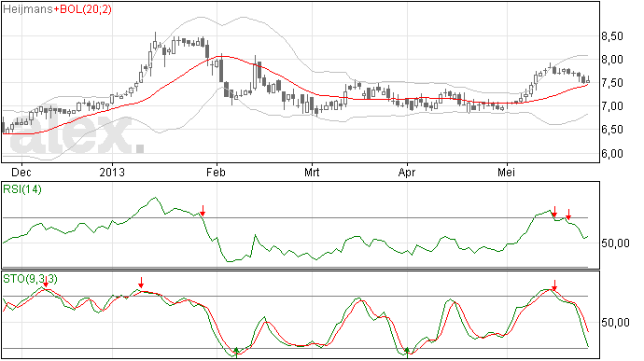Click the Mei month label on axis

click(506, 172)
